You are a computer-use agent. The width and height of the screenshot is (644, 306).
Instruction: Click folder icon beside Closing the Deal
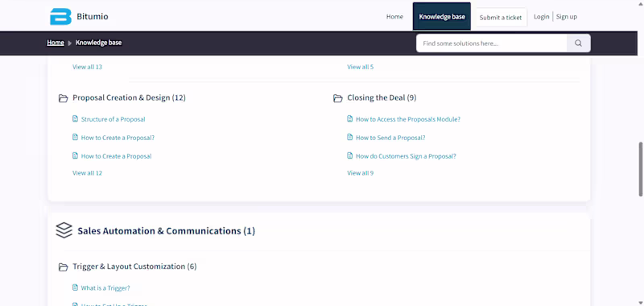[x=337, y=98]
